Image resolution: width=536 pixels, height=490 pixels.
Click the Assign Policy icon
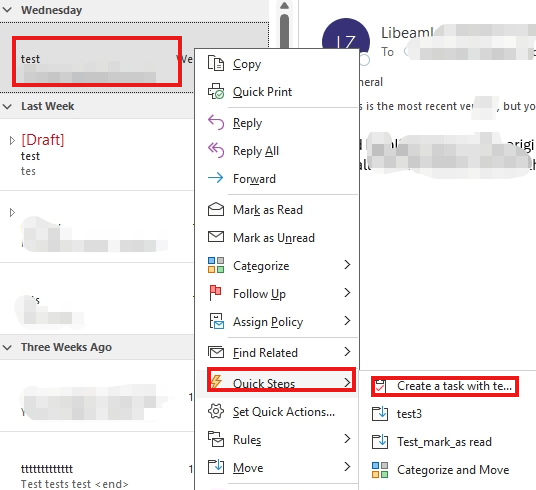point(216,321)
